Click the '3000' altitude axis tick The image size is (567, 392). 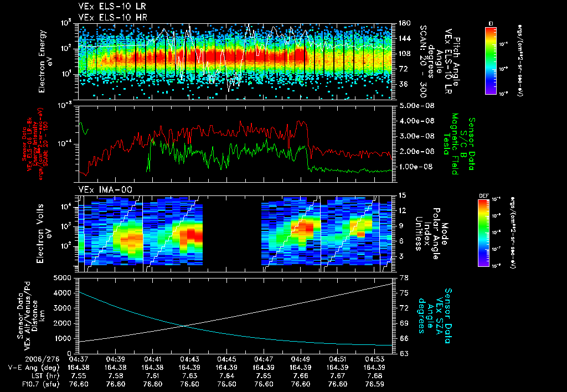pyautogui.click(x=62, y=308)
